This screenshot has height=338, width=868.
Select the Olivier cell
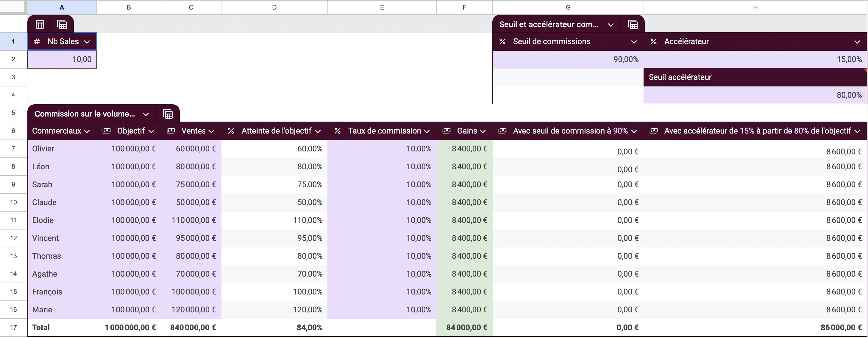pos(62,149)
